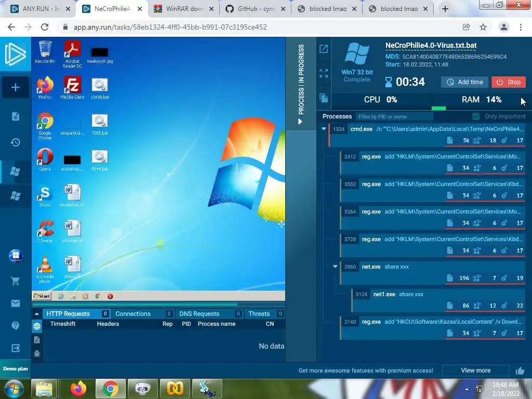Image resolution: width=532 pixels, height=399 pixels.
Task: Click the RAM usage green indicator bar
Action: tap(438, 108)
